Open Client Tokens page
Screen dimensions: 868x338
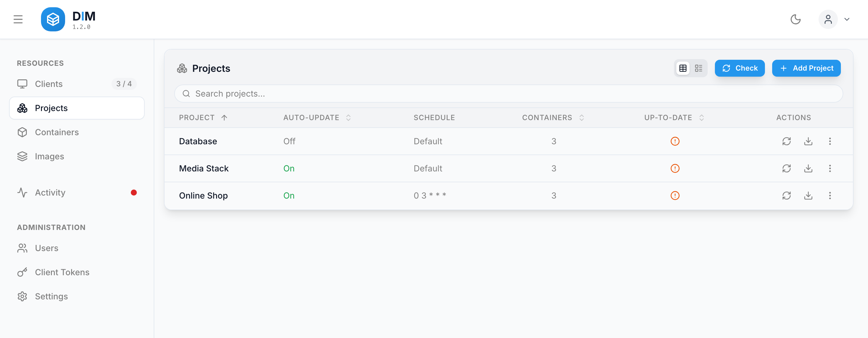tap(77, 272)
